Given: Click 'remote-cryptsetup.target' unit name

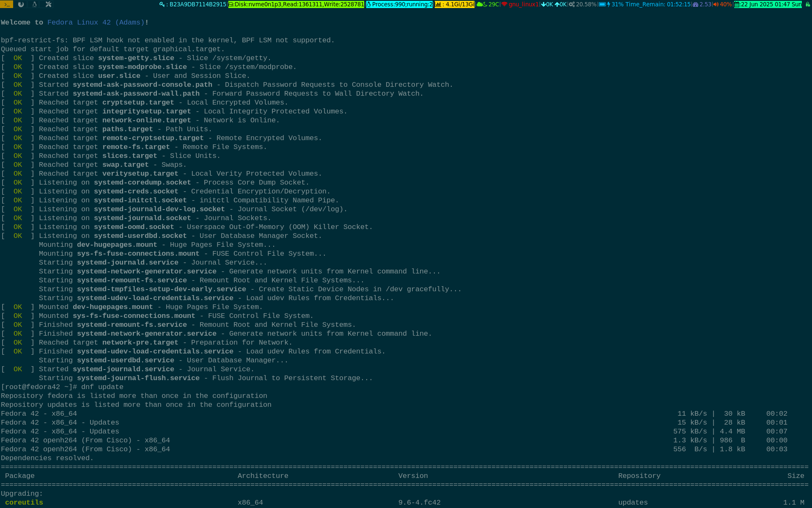Looking at the screenshot, I should click(x=153, y=138).
